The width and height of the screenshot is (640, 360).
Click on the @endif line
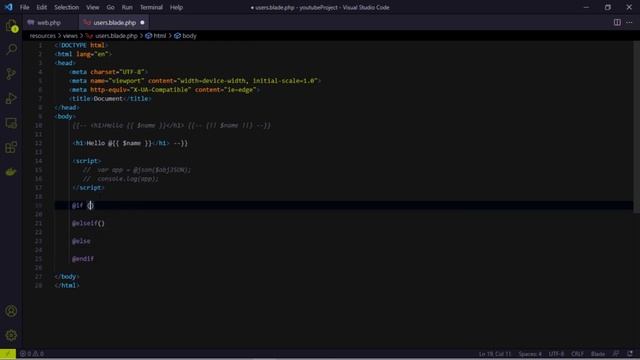(83, 259)
